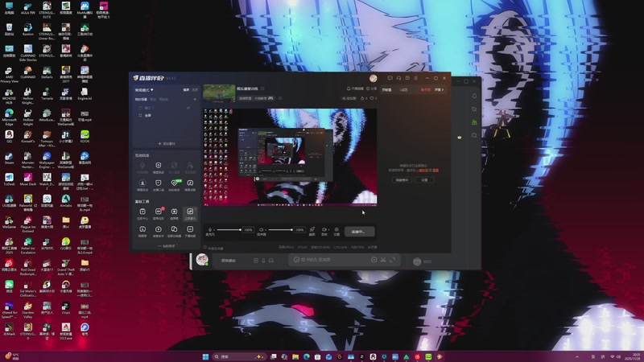
Task: Open hamburger menu in companion title bar
Action: (415, 78)
